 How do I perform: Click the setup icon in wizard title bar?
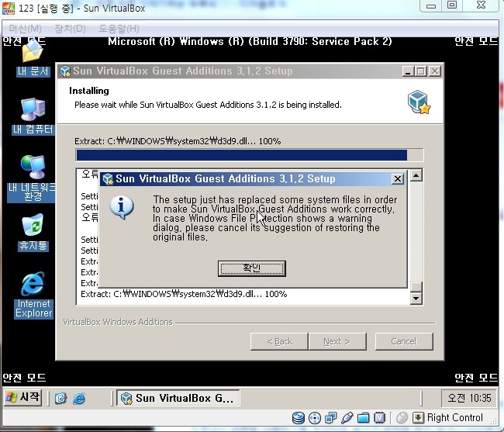[x=65, y=71]
